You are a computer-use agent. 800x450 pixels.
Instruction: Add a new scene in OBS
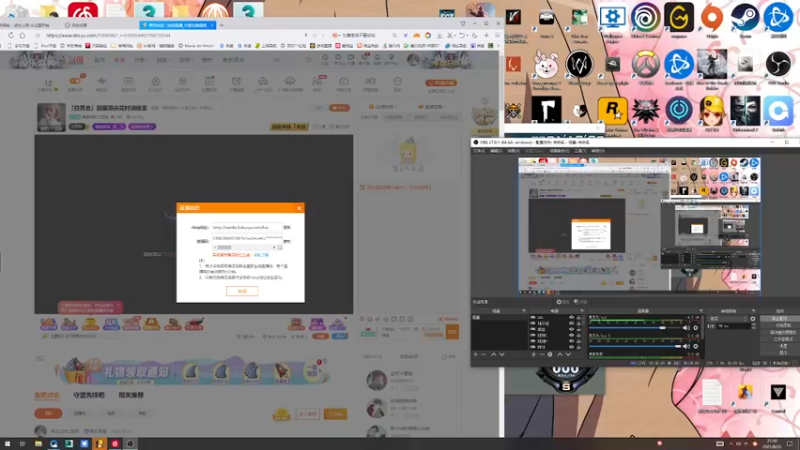pos(476,354)
